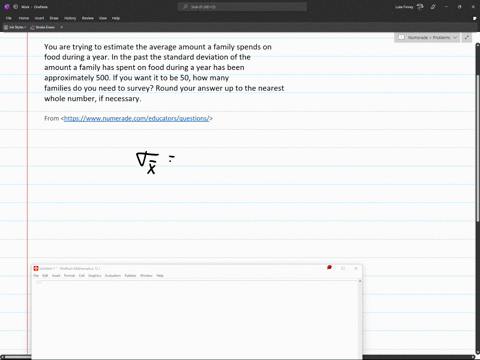Screen dimensions: 480x360
Task: Open the Review tab in OneNote
Action: pyautogui.click(x=88, y=18)
